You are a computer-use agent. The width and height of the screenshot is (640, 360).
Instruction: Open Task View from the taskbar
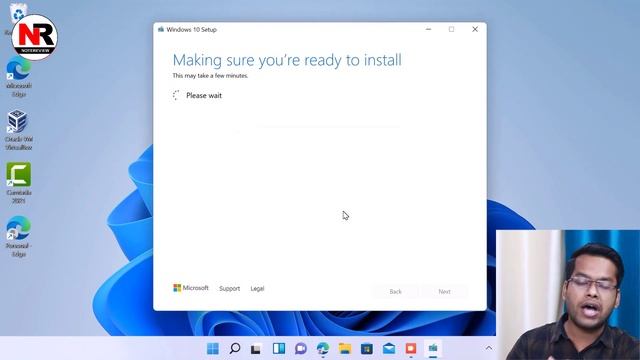coord(256,349)
